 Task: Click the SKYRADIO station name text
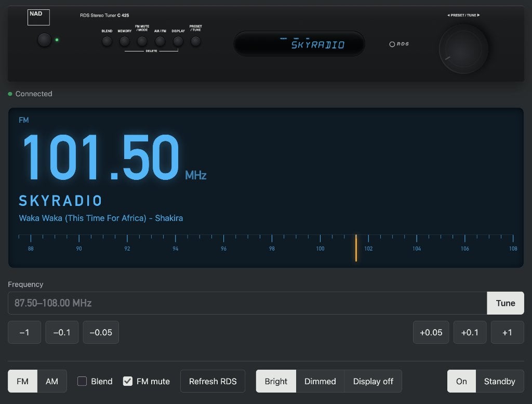click(x=60, y=201)
